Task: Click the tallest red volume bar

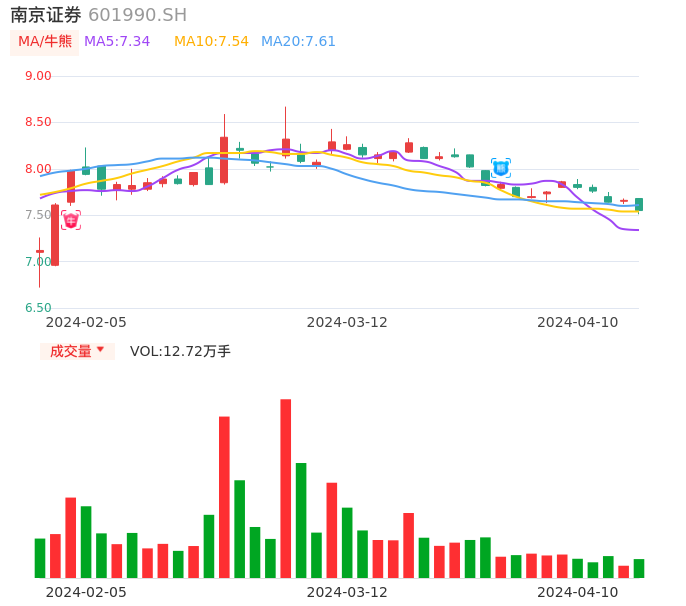Action: pos(286,488)
